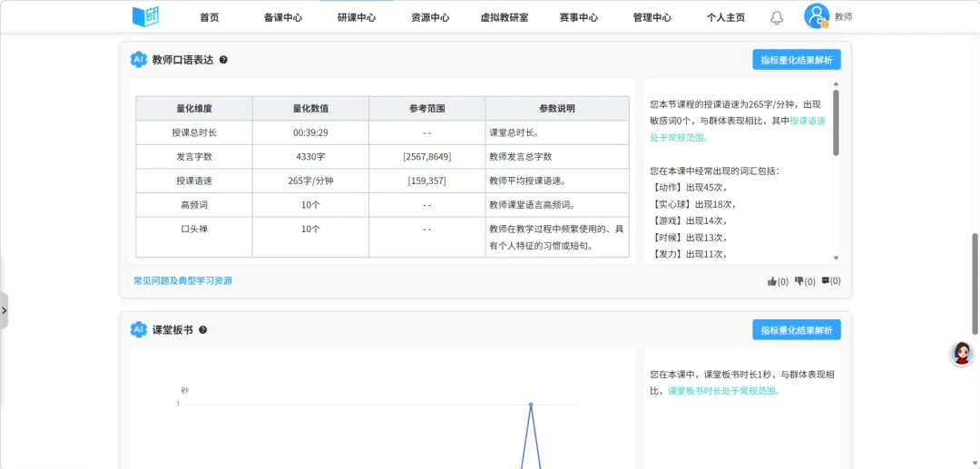This screenshot has height=469, width=980.
Task: Select the 研课中心 navigation tab
Action: [357, 17]
